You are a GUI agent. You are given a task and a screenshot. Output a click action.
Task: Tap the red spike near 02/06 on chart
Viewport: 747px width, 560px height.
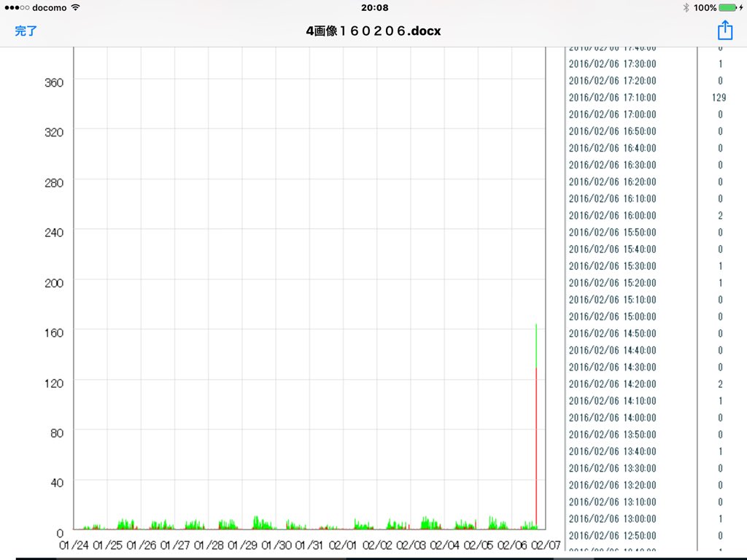pyautogui.click(x=536, y=448)
